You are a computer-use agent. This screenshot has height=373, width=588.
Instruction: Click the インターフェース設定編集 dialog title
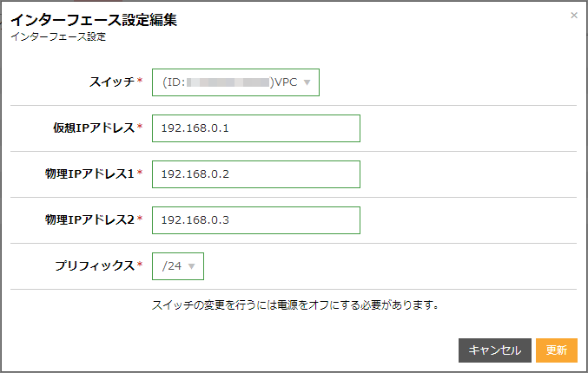[94, 20]
